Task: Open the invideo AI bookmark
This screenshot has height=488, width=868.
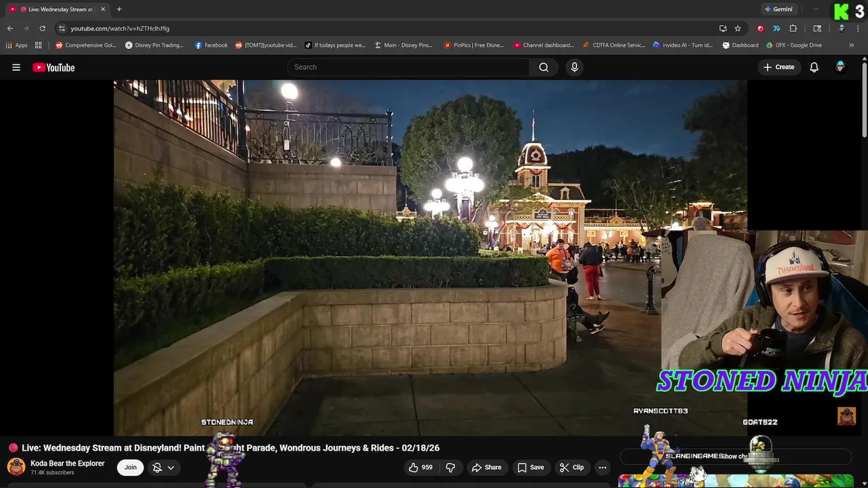Action: 683,45
